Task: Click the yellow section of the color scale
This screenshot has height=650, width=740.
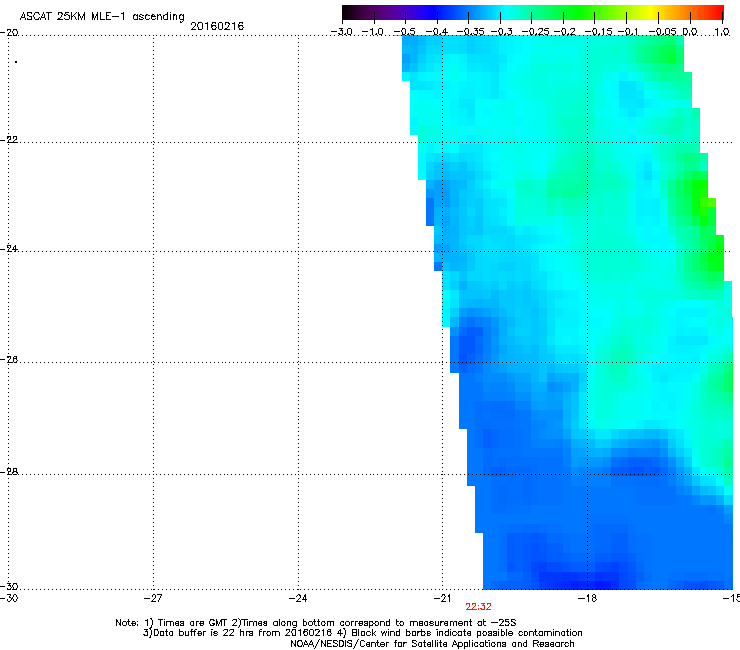Action: click(653, 12)
